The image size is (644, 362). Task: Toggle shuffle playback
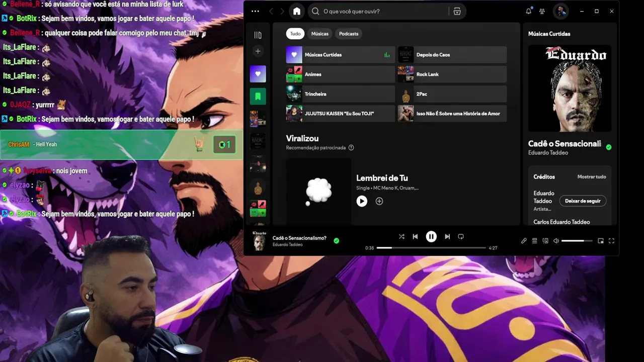(x=401, y=237)
